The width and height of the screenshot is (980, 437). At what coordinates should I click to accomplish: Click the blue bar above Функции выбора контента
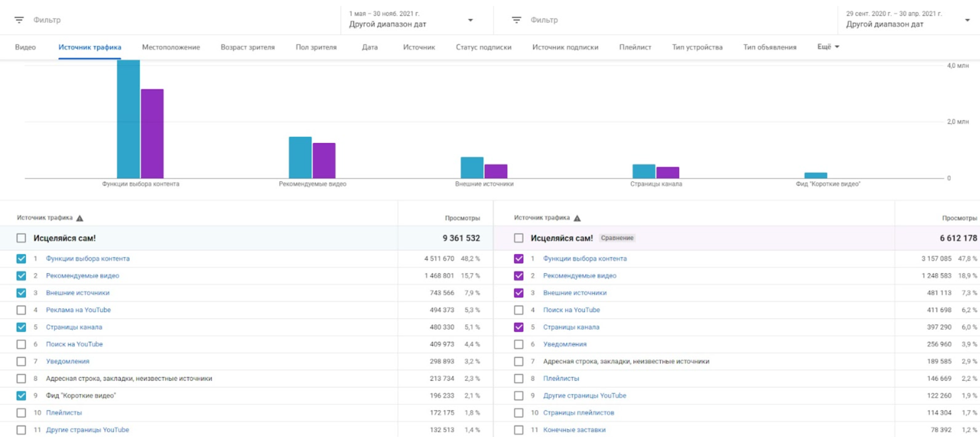coord(128,119)
